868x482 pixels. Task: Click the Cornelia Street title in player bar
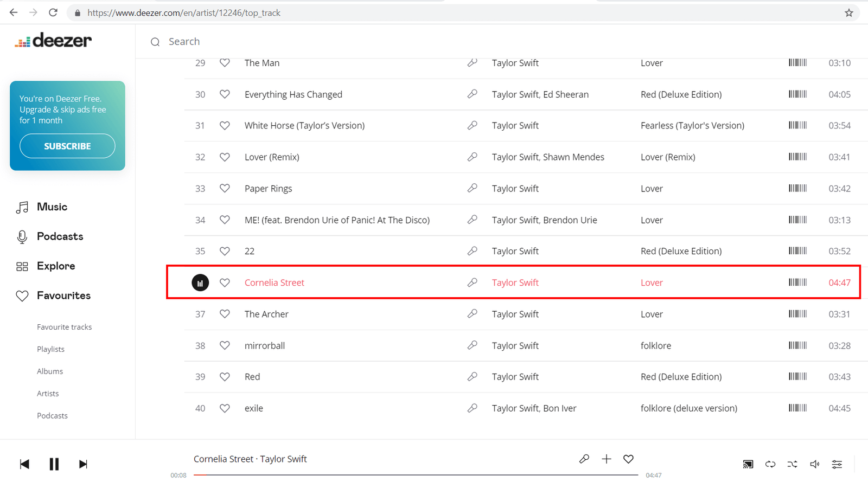pyautogui.click(x=224, y=459)
